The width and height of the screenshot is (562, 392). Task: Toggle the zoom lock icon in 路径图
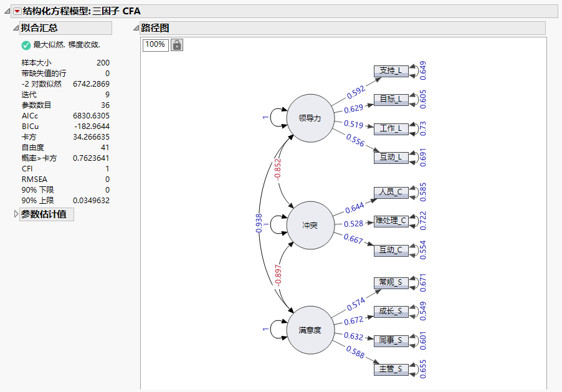[177, 45]
